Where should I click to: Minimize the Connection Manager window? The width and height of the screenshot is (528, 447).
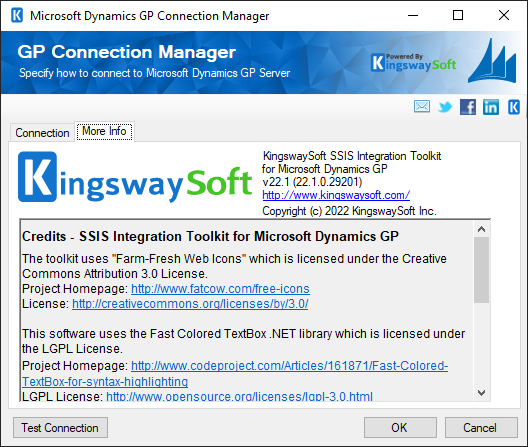click(413, 15)
